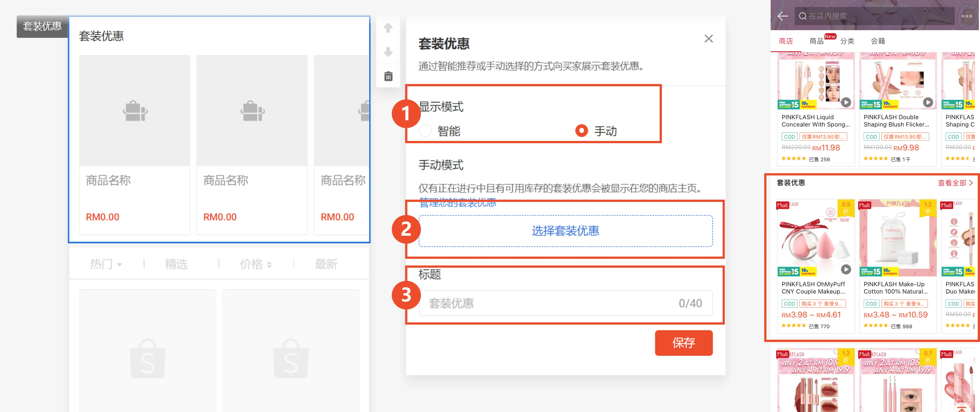Select the 手动 display mode radio button
This screenshot has width=980, height=412.
[582, 131]
